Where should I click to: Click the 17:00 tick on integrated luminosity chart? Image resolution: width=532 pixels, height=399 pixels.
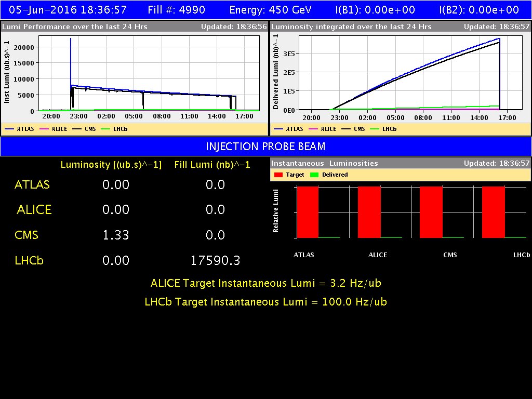click(x=507, y=118)
